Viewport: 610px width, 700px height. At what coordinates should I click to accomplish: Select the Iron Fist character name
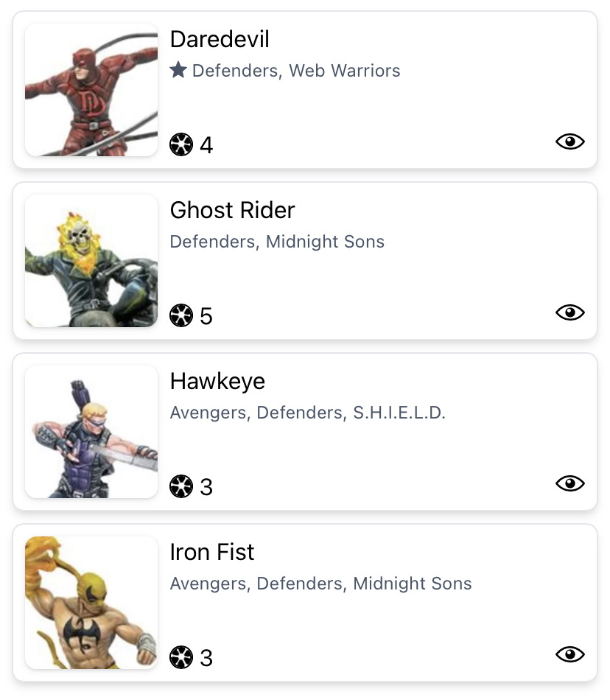click(212, 552)
